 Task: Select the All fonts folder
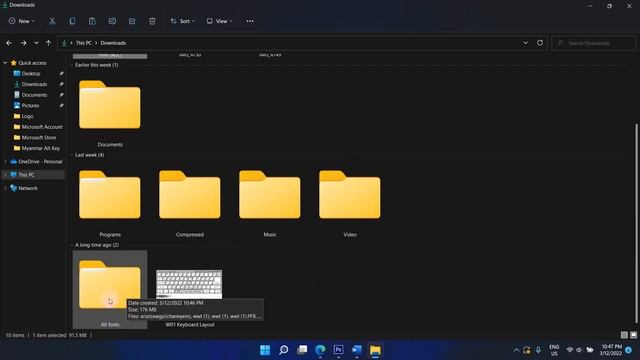(x=110, y=289)
